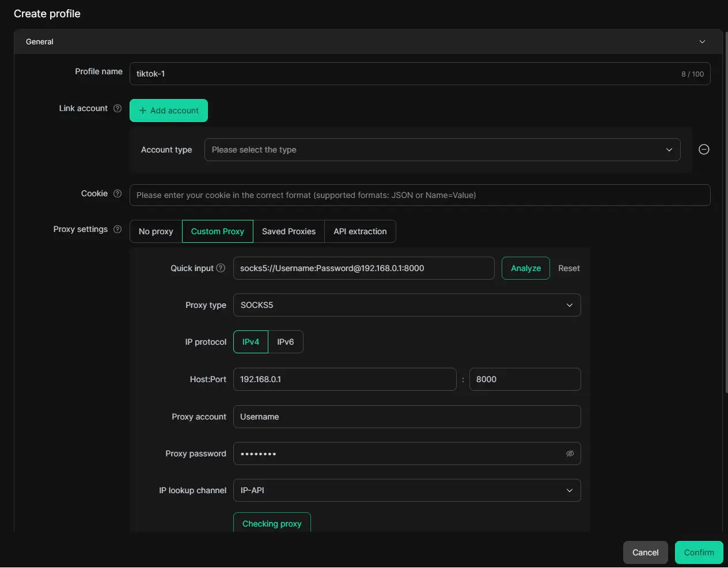Image resolution: width=728 pixels, height=568 pixels.
Task: Open the Proxy type SOCKS5 dropdown
Action: pos(407,305)
